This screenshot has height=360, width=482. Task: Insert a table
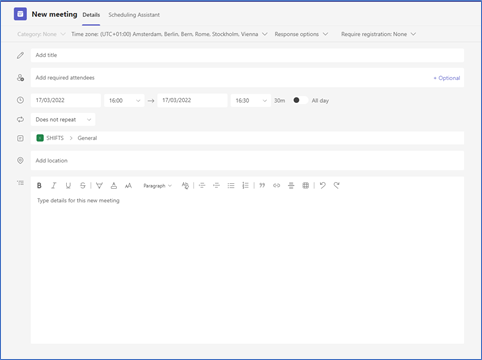click(306, 186)
